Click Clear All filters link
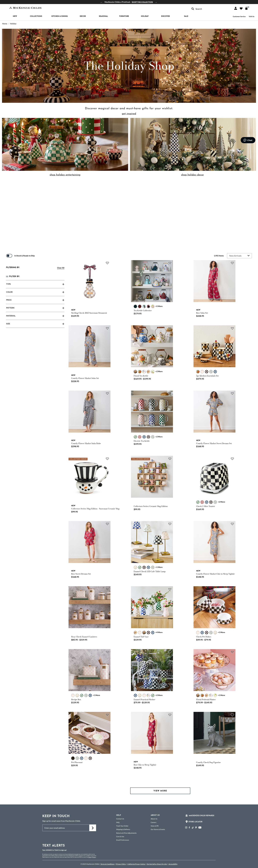 tap(61, 268)
